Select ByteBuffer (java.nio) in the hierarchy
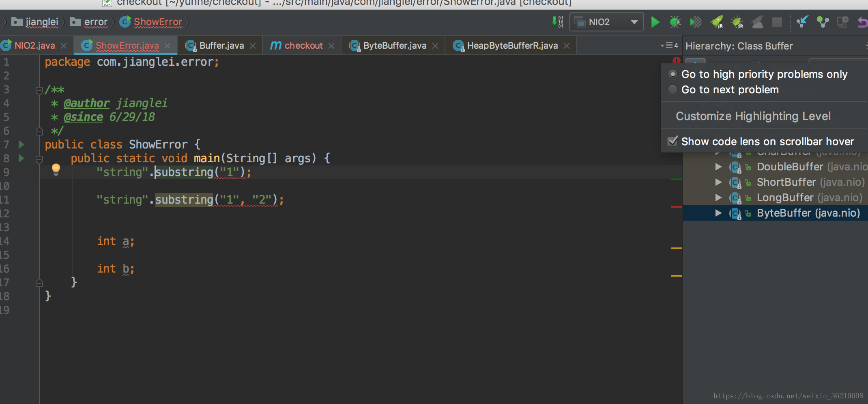This screenshot has width=868, height=404. coord(808,213)
